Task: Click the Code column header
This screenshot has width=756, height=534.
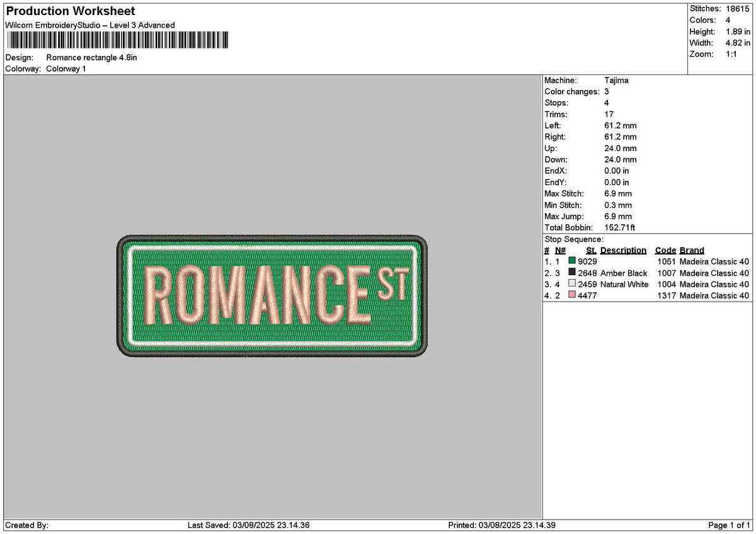Action: tap(665, 250)
